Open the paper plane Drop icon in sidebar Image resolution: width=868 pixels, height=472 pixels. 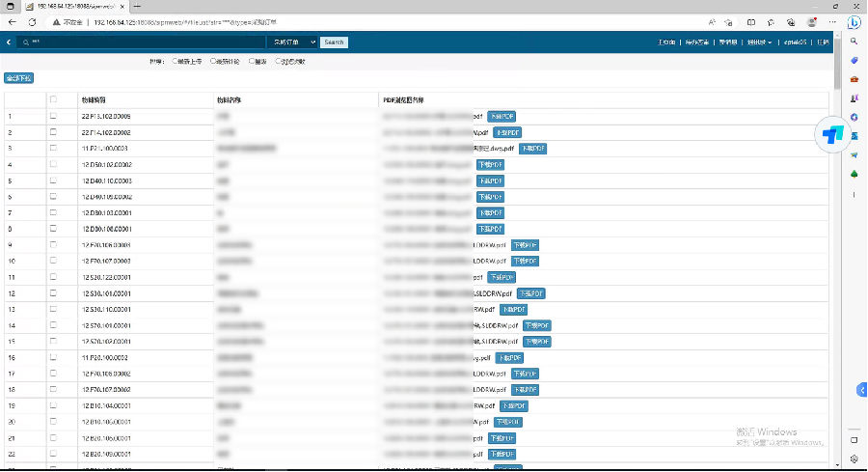(854, 155)
